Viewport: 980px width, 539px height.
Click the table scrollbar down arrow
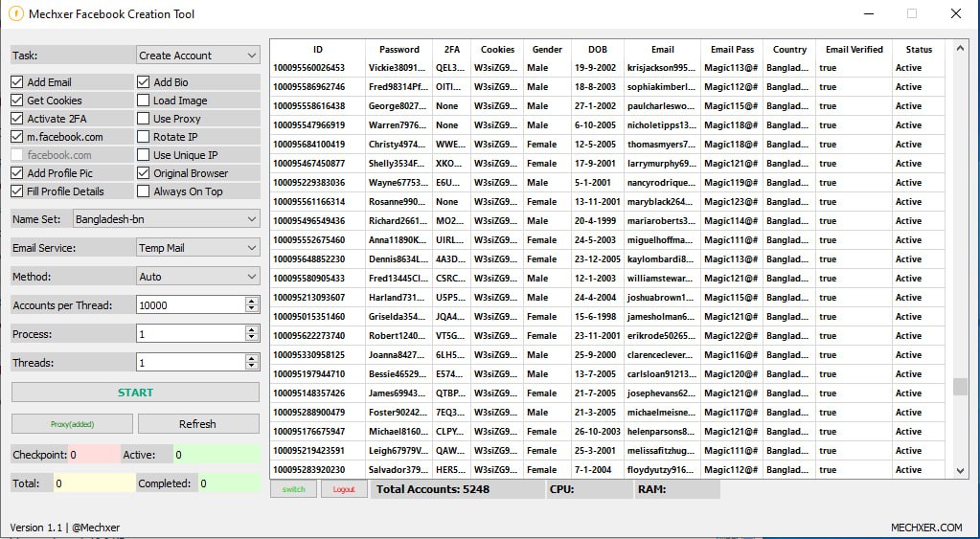coord(960,471)
